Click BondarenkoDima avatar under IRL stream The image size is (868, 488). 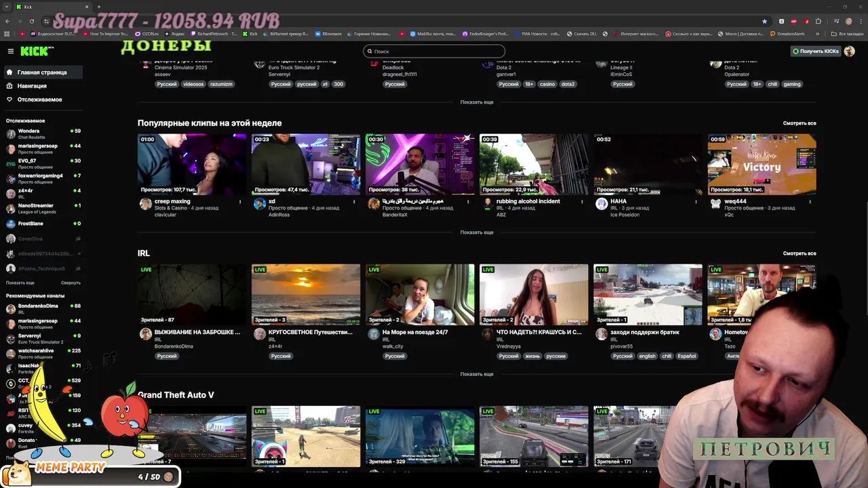(145, 334)
